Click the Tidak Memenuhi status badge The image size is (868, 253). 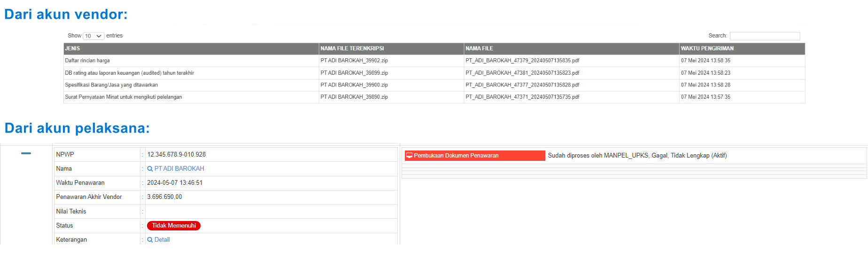pos(174,226)
